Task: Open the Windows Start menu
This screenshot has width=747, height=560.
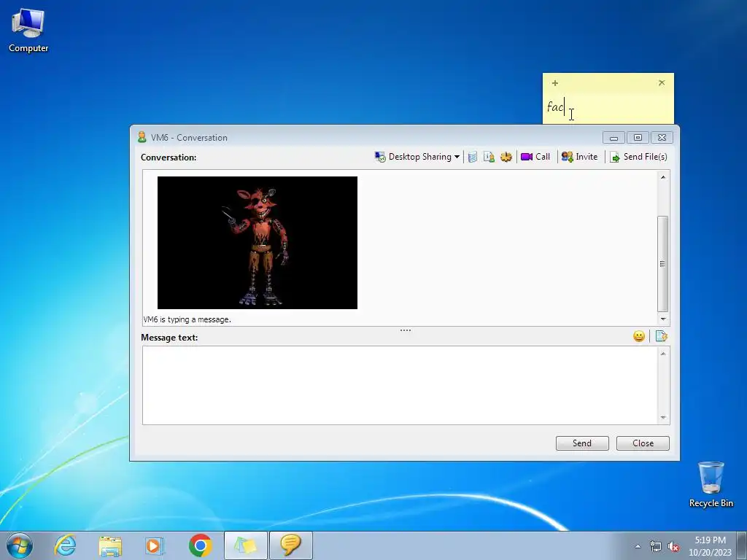Action: [x=20, y=545]
